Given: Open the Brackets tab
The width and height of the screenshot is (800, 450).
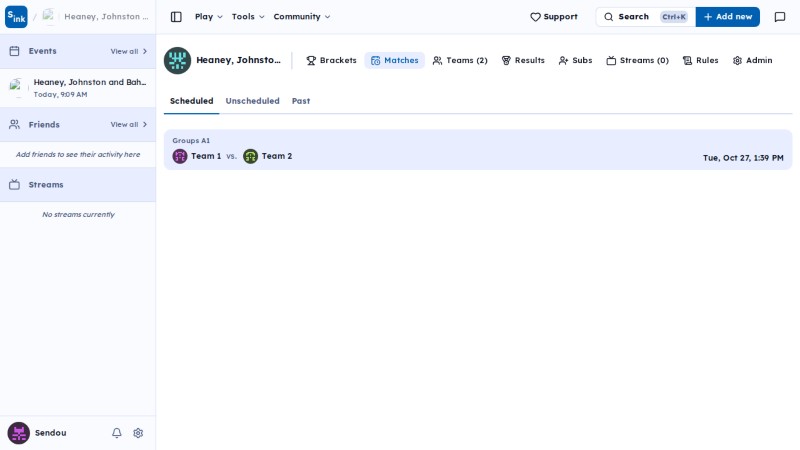Looking at the screenshot, I should 331,60.
